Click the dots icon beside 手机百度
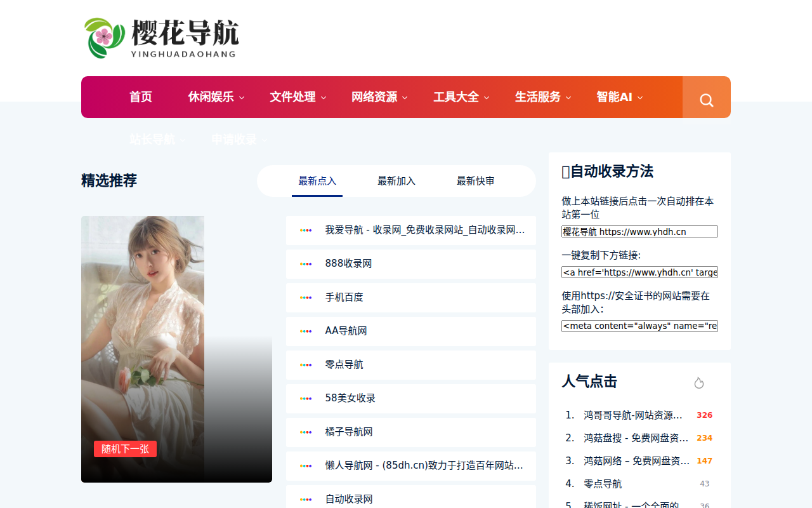Image resolution: width=812 pixels, height=508 pixels. click(x=306, y=297)
